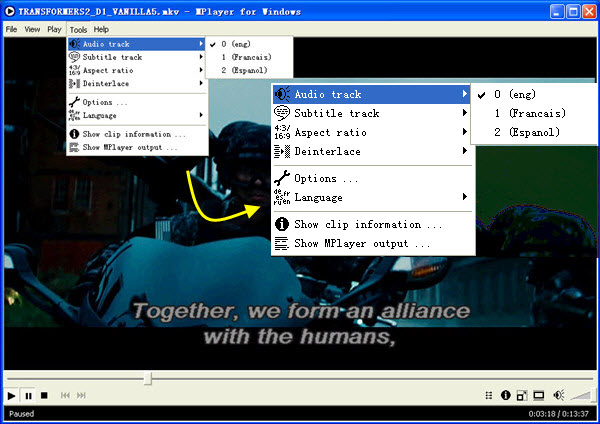This screenshot has width=600, height=424.
Task: Click MPlayer icon in title bar
Action: 10,11
